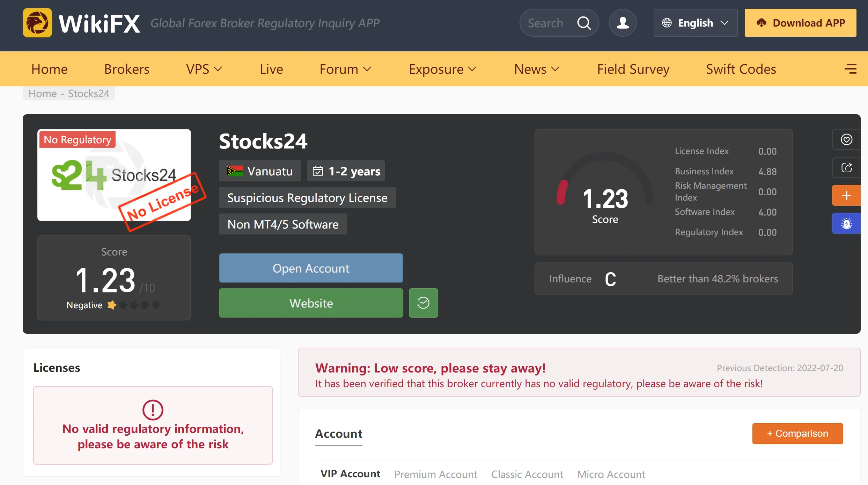Select the VIP Account tab
The height and width of the screenshot is (485, 868).
[351, 474]
